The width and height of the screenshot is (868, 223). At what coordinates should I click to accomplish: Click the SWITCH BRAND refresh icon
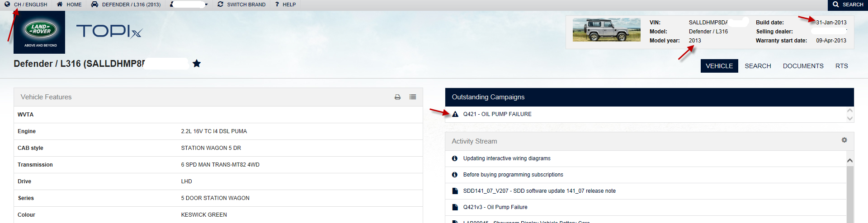[220, 4]
